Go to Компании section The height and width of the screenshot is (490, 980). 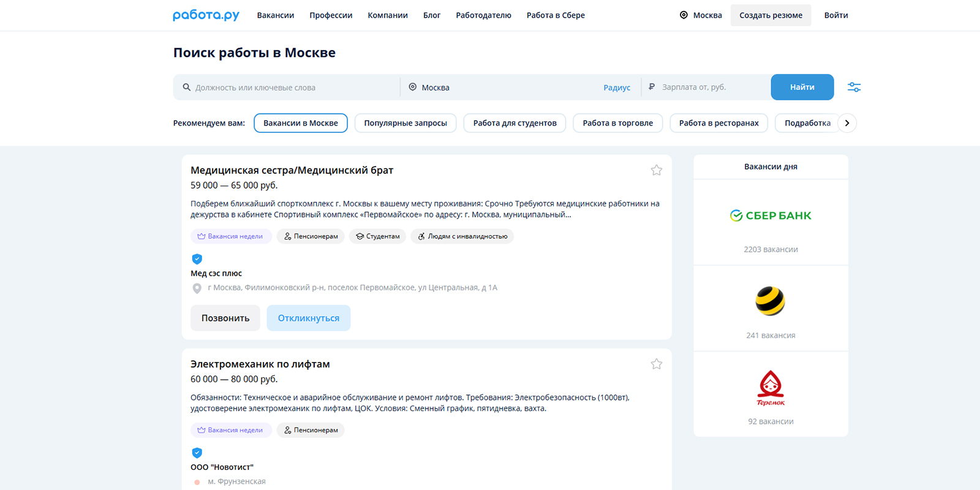coord(388,15)
